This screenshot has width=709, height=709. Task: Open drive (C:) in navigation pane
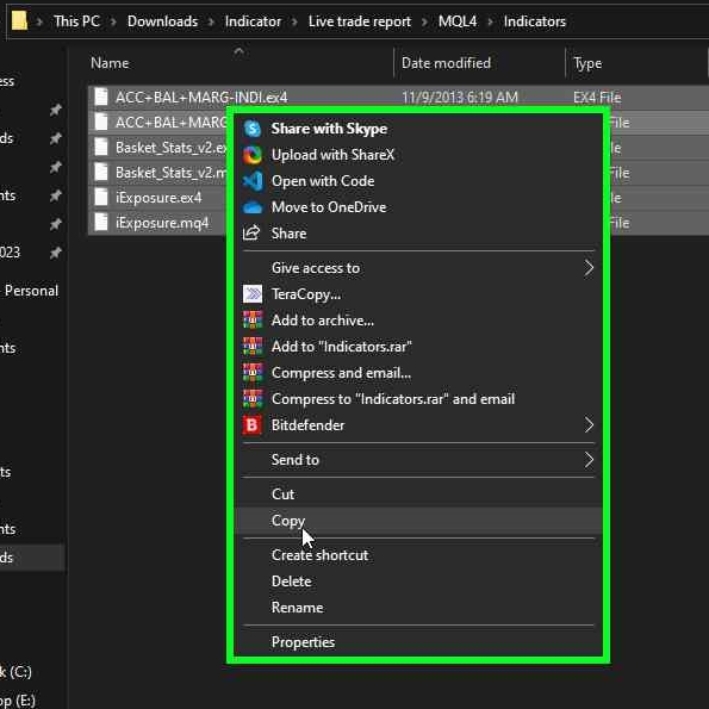16,672
